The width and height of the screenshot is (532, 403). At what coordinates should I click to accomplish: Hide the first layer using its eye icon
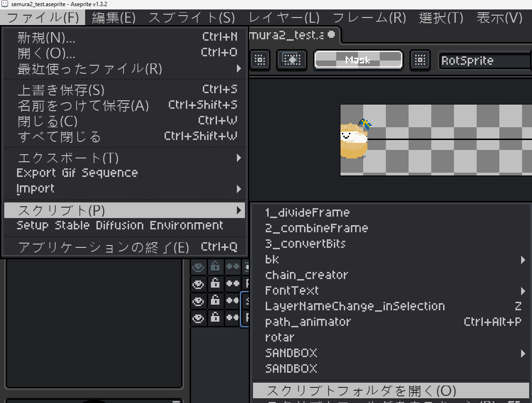pyautogui.click(x=198, y=284)
